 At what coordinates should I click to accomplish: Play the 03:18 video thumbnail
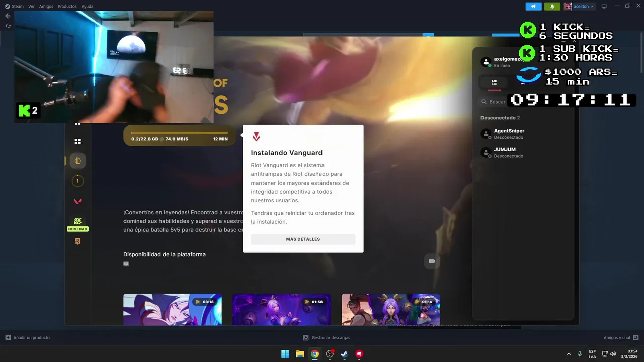[x=173, y=309]
